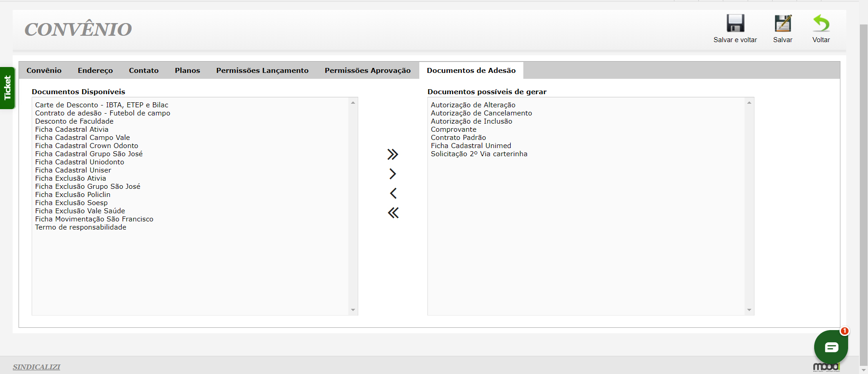Open the Permissões Lançamento tab
The height and width of the screenshot is (374, 868).
(262, 71)
